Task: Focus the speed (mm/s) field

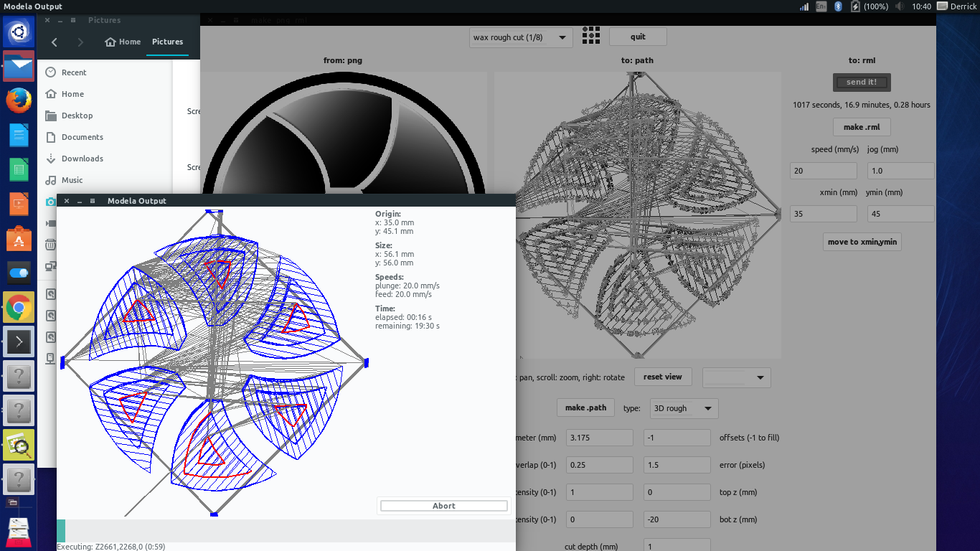Action: pos(824,171)
